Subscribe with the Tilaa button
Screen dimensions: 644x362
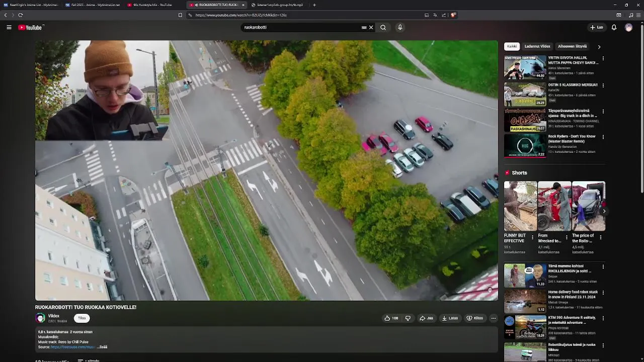pos(82,318)
